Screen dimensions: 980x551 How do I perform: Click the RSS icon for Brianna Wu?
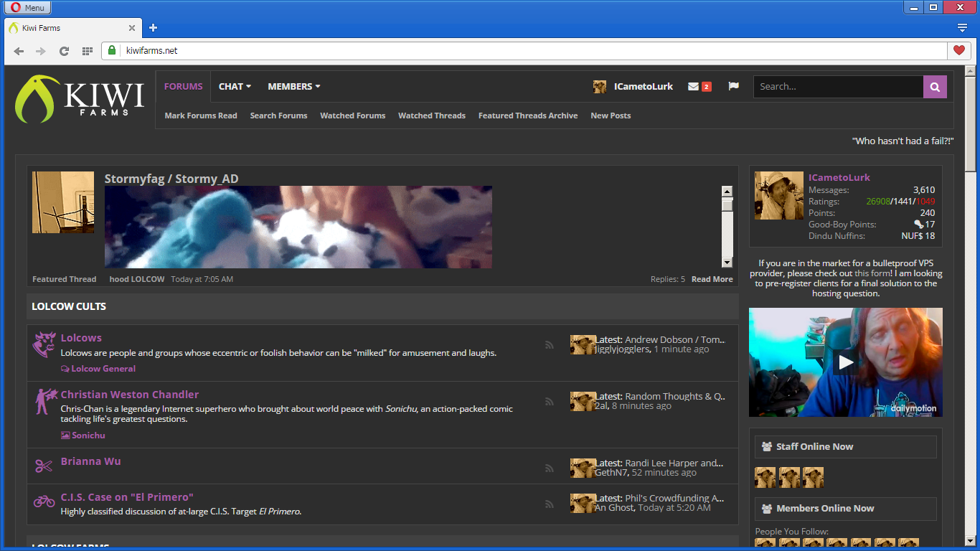tap(550, 468)
